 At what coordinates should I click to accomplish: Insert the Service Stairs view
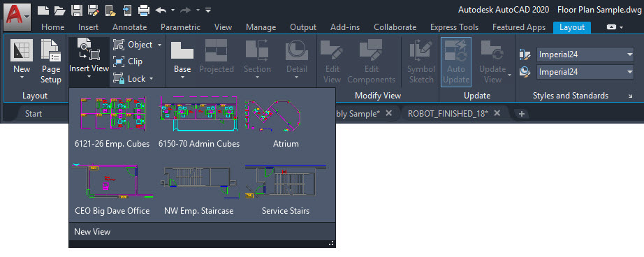click(x=286, y=189)
